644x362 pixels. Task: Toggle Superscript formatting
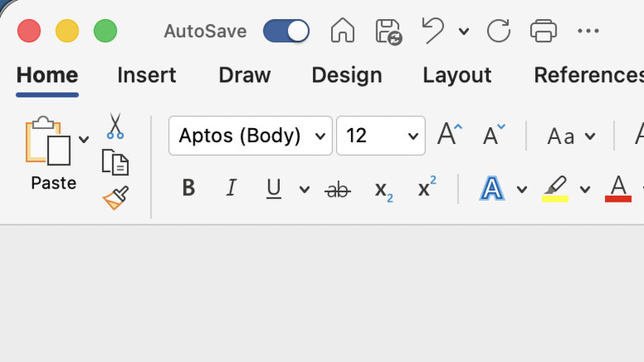point(427,187)
